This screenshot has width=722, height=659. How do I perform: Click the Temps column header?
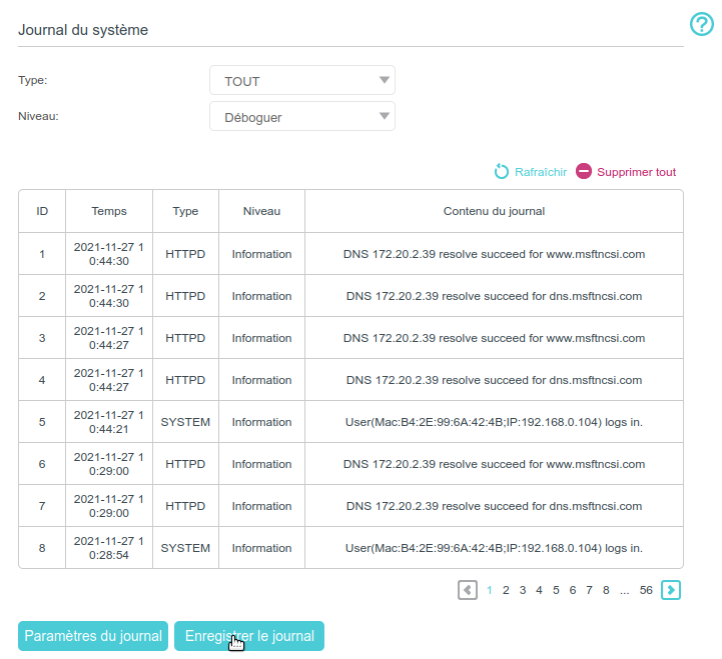coord(109,211)
